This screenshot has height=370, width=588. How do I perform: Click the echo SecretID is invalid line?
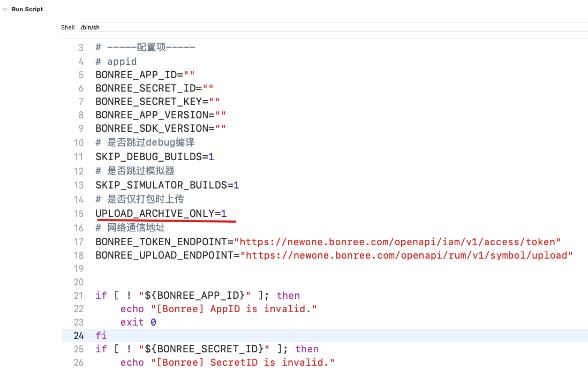[227, 363]
